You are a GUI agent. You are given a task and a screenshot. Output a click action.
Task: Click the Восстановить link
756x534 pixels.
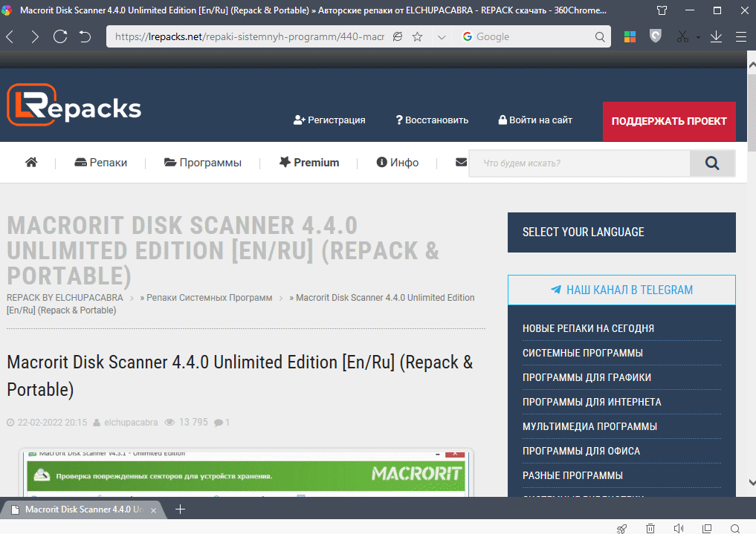click(x=432, y=120)
